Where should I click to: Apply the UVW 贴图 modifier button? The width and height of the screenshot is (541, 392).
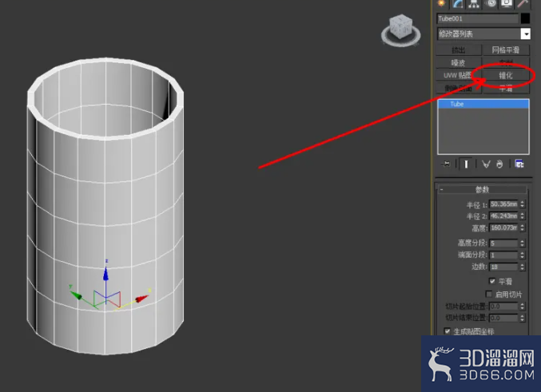(458, 75)
